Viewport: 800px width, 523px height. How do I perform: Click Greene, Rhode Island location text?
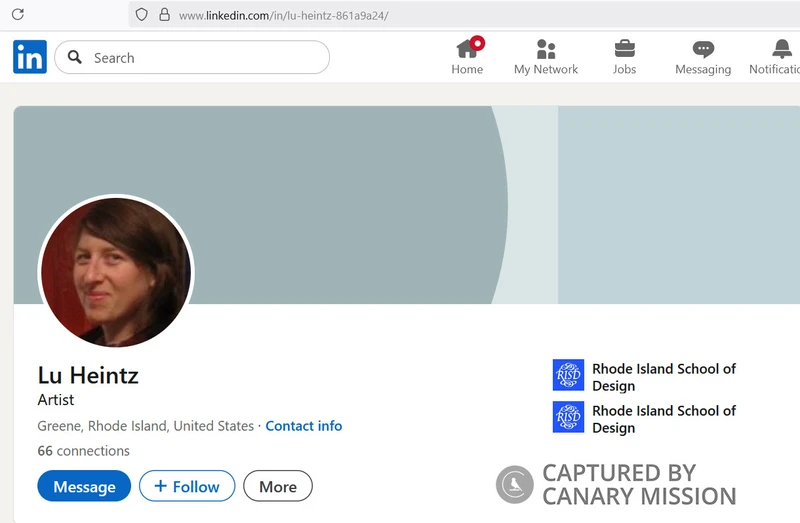pos(145,426)
